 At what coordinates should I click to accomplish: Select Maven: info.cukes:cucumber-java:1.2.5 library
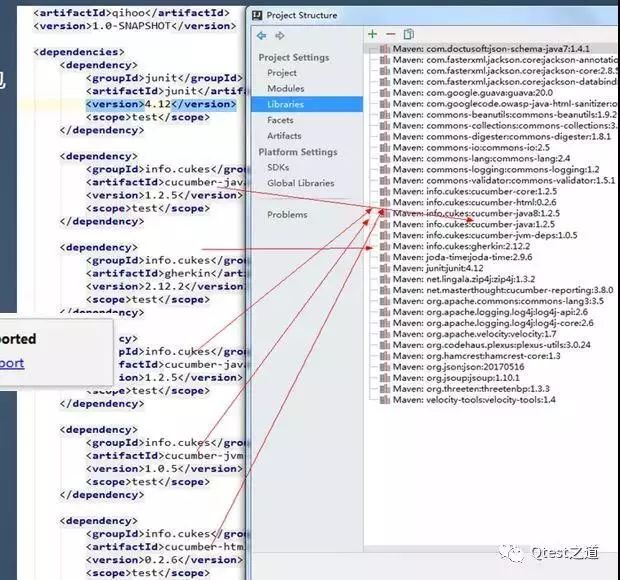pyautogui.click(x=474, y=224)
